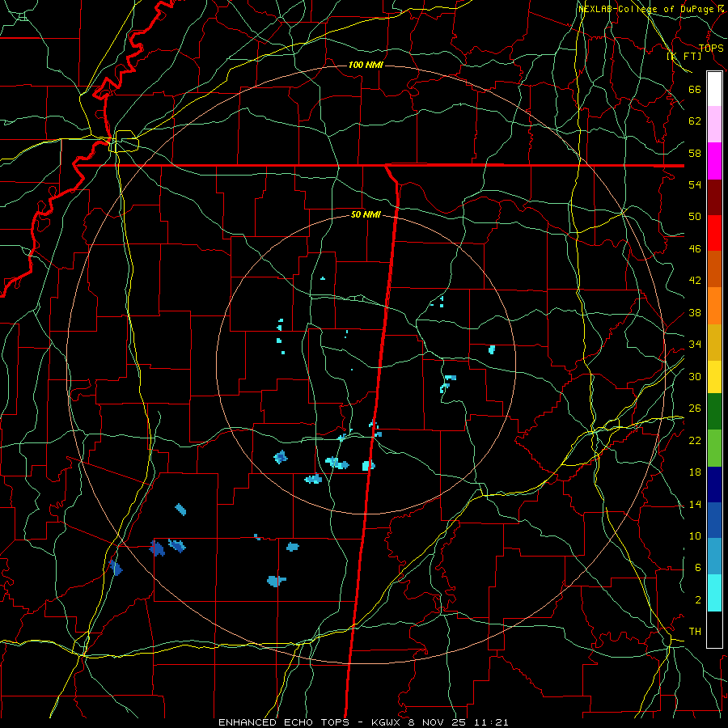The width and height of the screenshot is (728, 728).
Task: Select the magenta legend color band
Action: pyautogui.click(x=714, y=161)
